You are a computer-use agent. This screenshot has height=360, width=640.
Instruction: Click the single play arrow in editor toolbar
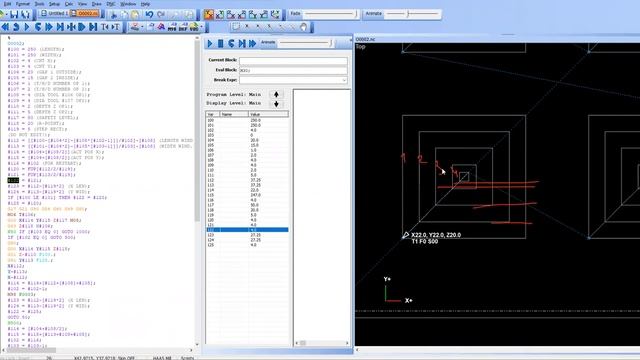[27, 27]
